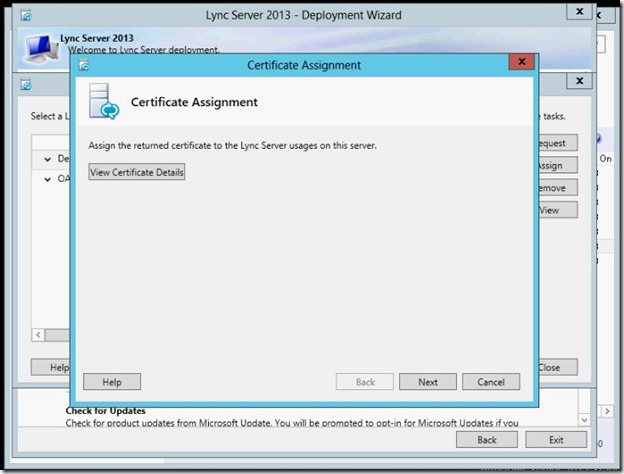624x474 pixels.
Task: Click the Certificate Assignment heading text
Action: [194, 102]
